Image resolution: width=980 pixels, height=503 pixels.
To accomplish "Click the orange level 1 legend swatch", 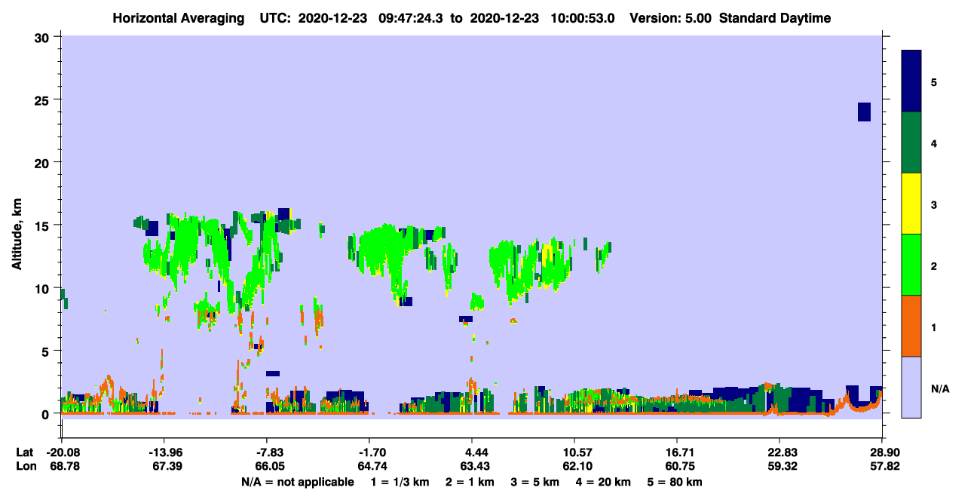I will point(911,326).
